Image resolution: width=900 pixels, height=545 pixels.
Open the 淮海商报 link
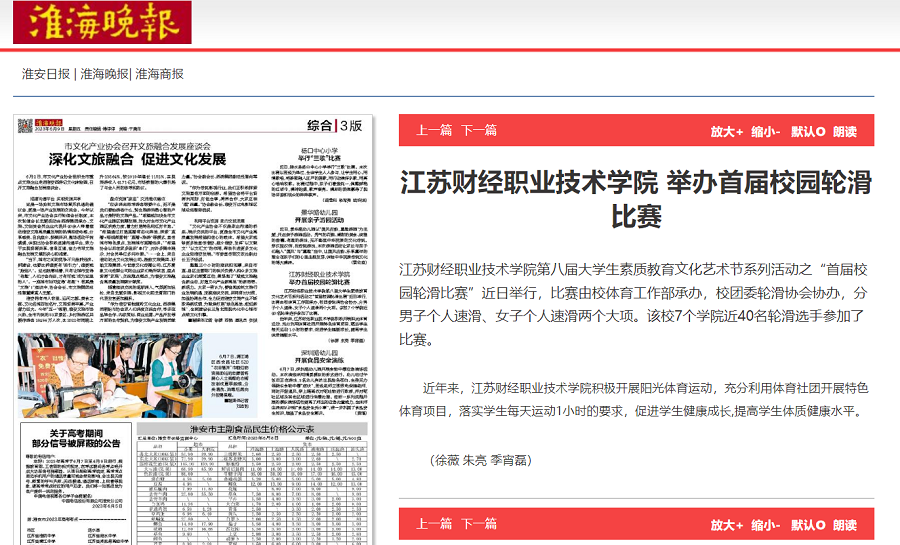(160, 74)
